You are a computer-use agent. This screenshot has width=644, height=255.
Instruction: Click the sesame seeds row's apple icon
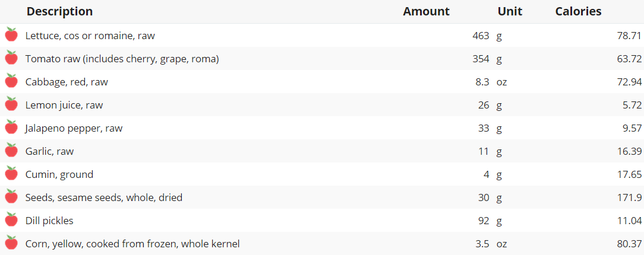[11, 197]
